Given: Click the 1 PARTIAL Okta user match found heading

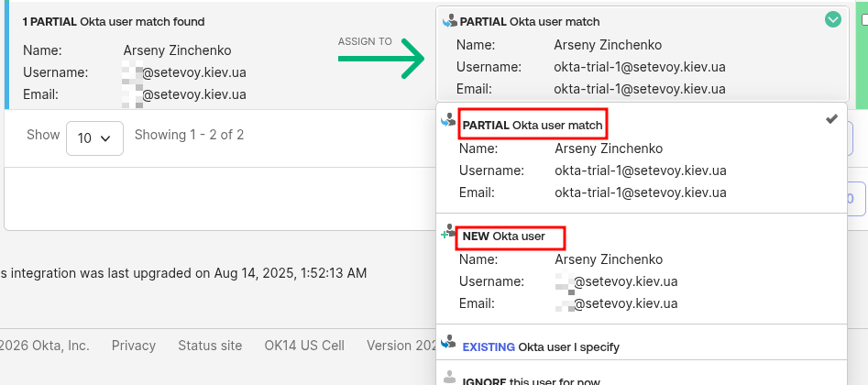Looking at the screenshot, I should [x=114, y=21].
